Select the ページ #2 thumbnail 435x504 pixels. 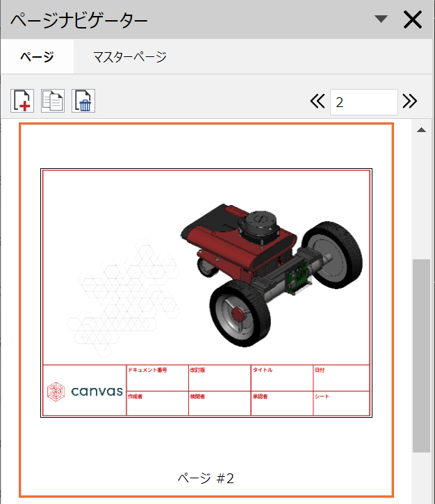pyautogui.click(x=206, y=310)
